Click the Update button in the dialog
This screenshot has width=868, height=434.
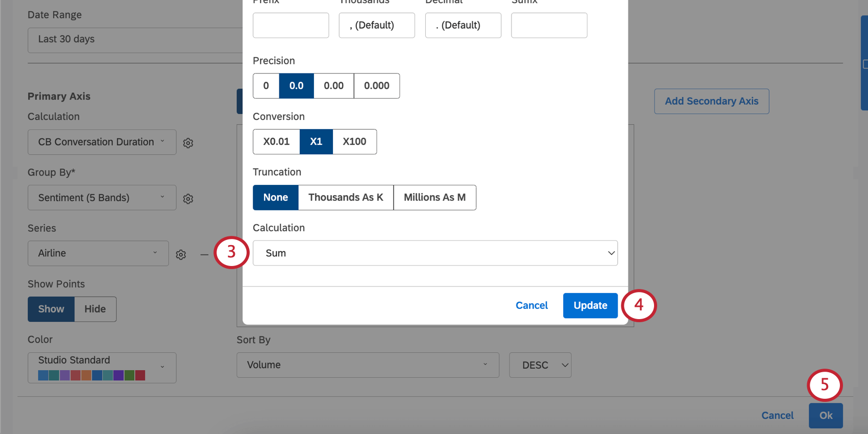pos(590,305)
